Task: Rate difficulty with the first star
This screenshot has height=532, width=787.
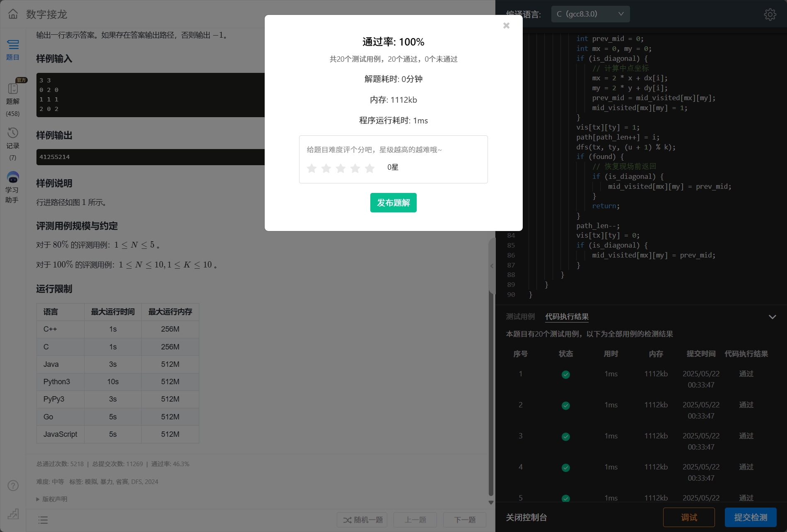Action: 312,168
